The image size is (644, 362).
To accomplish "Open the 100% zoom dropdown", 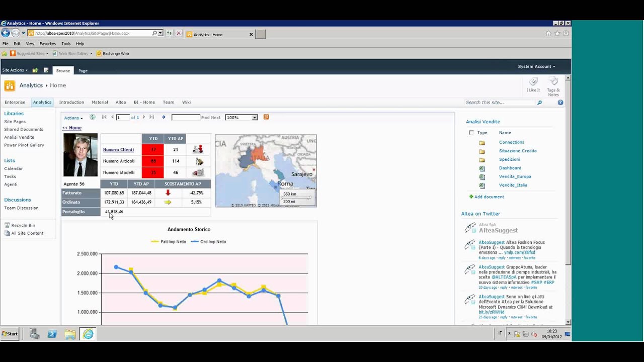I will [255, 117].
